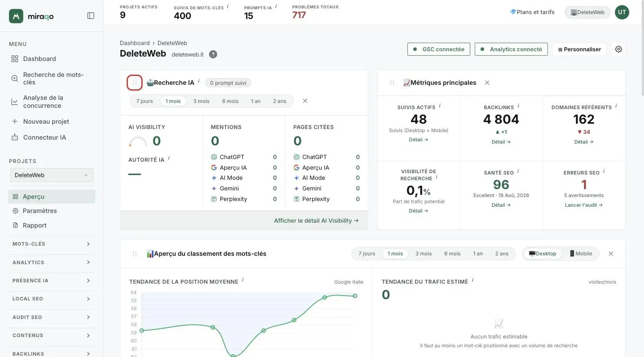Close the Métriques principales widget
This screenshot has height=357, width=644.
(487, 83)
